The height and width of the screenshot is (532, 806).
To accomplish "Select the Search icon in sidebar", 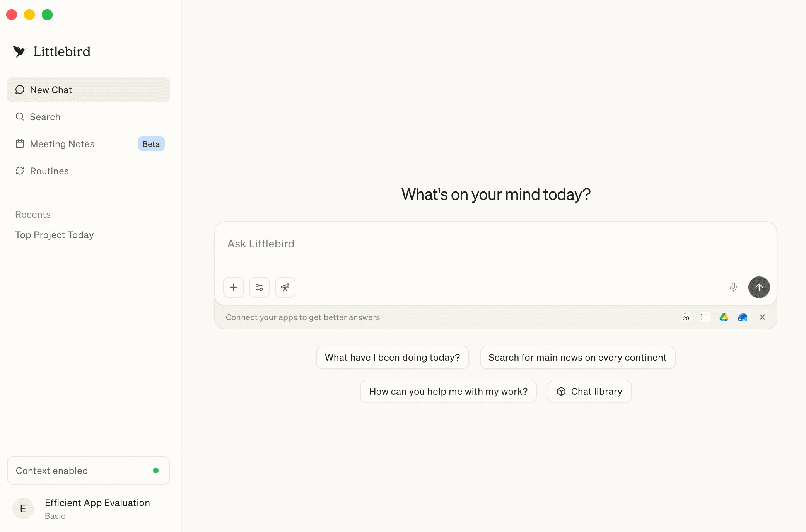I will pyautogui.click(x=20, y=117).
